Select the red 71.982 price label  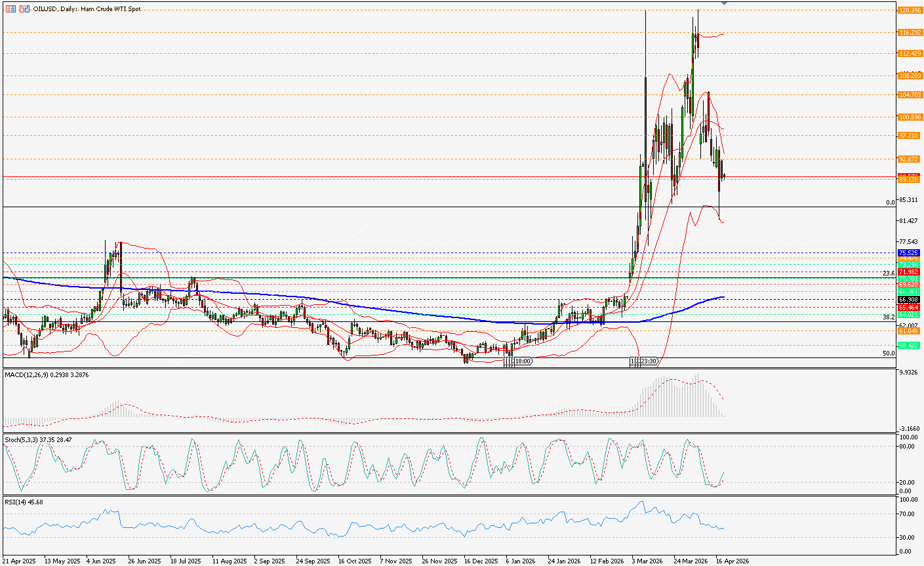coord(909,272)
